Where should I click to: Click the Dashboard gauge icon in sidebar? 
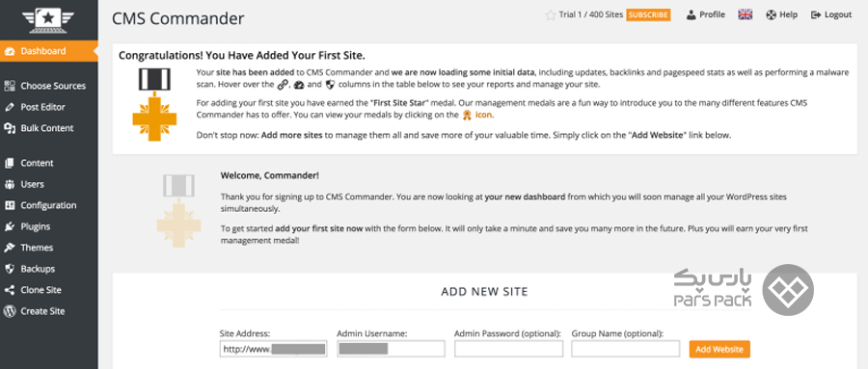point(10,51)
